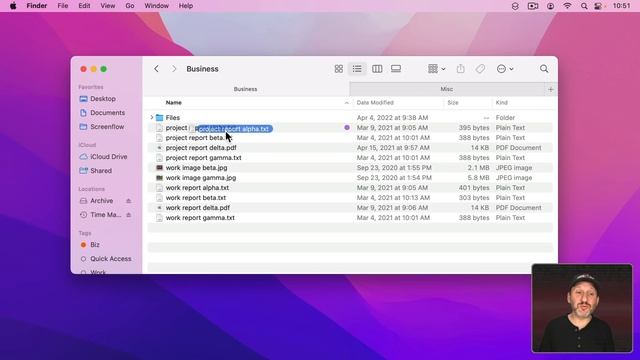
Task: Open the Go menu
Action: [130, 6]
